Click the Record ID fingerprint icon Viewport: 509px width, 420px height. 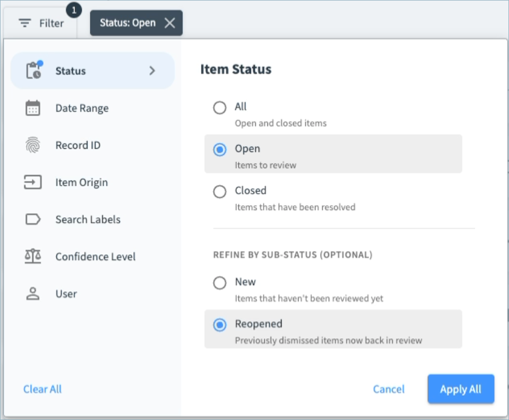[33, 145]
